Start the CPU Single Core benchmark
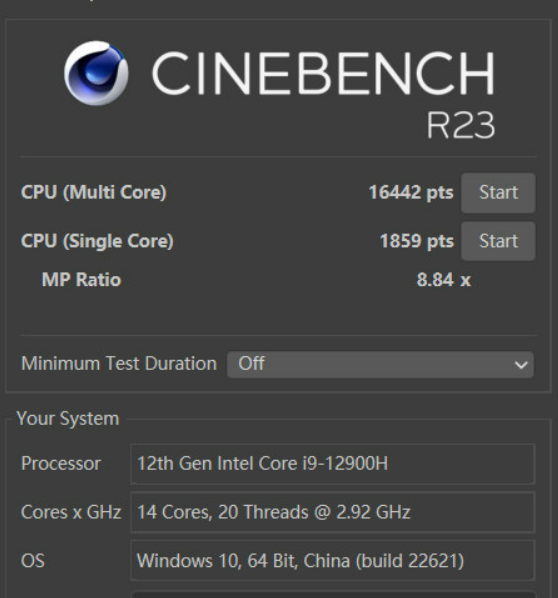Image resolution: width=558 pixels, height=598 pixels. (x=498, y=241)
